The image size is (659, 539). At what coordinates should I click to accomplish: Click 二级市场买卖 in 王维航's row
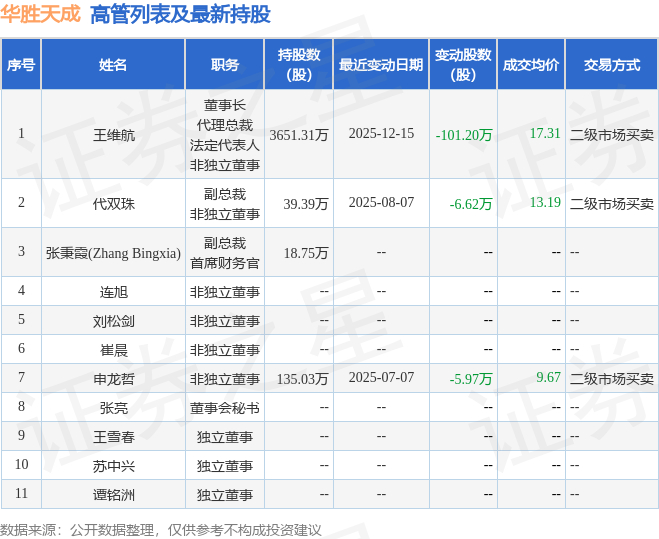tap(612, 135)
